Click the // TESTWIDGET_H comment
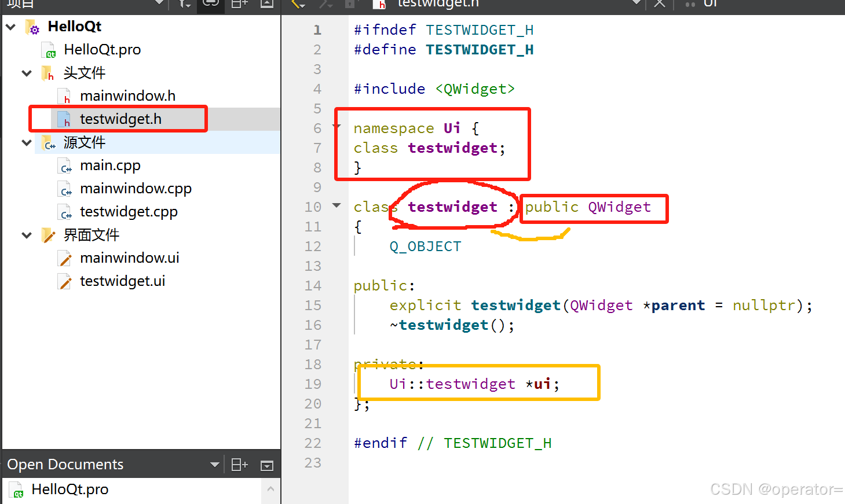This screenshot has width=845, height=504. click(484, 443)
